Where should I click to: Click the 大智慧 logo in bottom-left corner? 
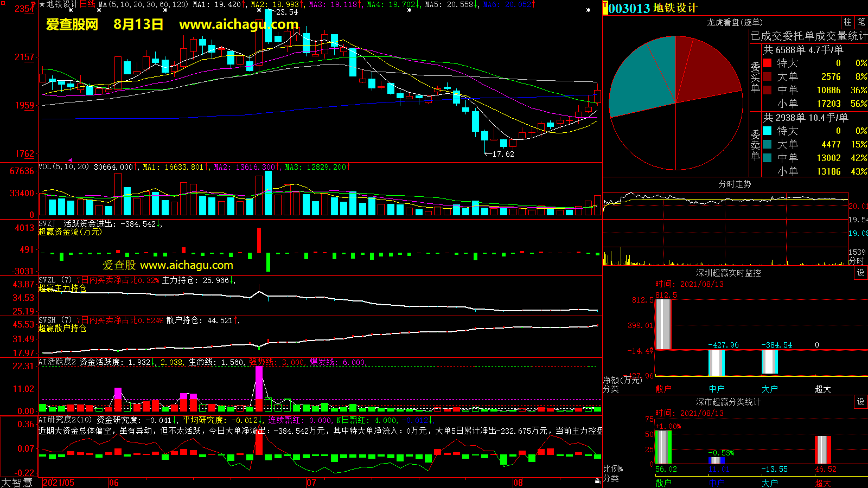point(17,483)
